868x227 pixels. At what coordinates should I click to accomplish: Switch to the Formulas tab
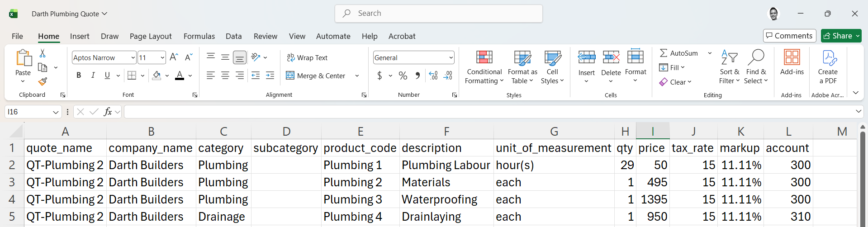(199, 36)
